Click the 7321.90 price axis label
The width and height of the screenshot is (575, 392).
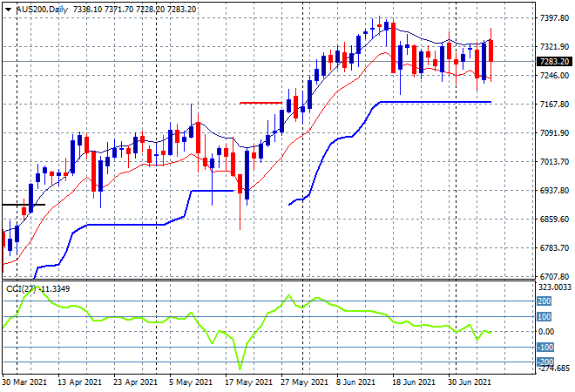pyautogui.click(x=554, y=47)
